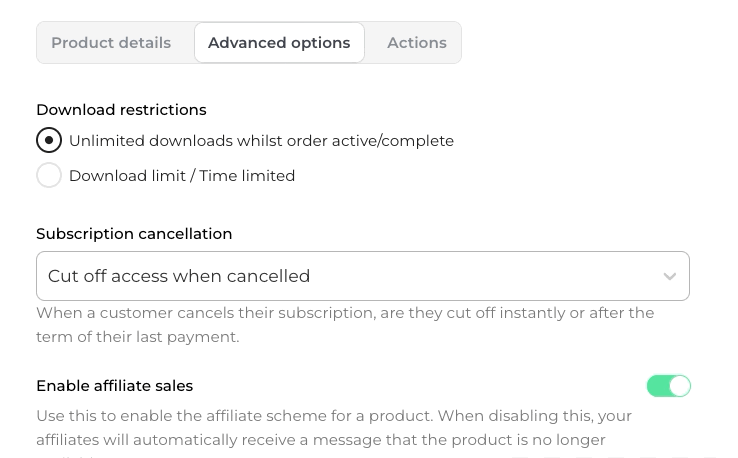The width and height of the screenshot is (738, 458).
Task: Click the 'Download limit / Time limited' label
Action: (182, 176)
